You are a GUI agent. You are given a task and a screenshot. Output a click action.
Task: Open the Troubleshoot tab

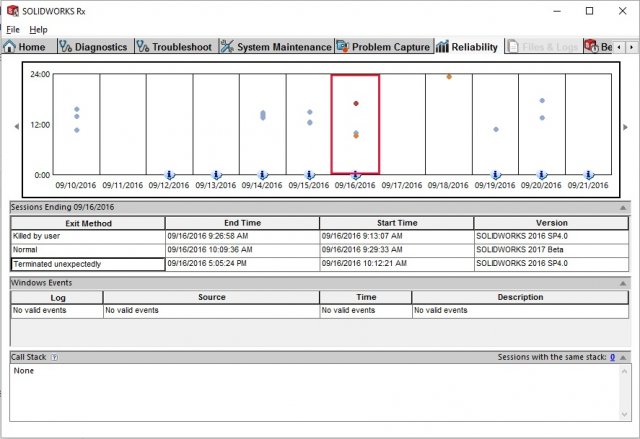pyautogui.click(x=174, y=47)
